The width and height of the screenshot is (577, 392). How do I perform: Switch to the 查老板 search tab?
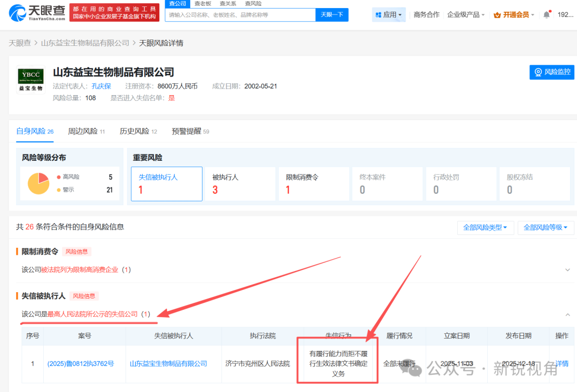coord(202,3)
